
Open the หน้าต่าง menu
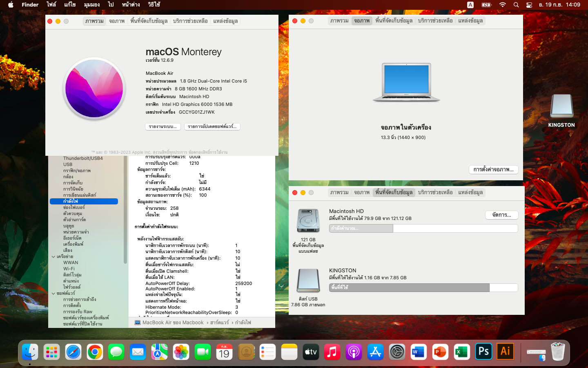pyautogui.click(x=131, y=5)
